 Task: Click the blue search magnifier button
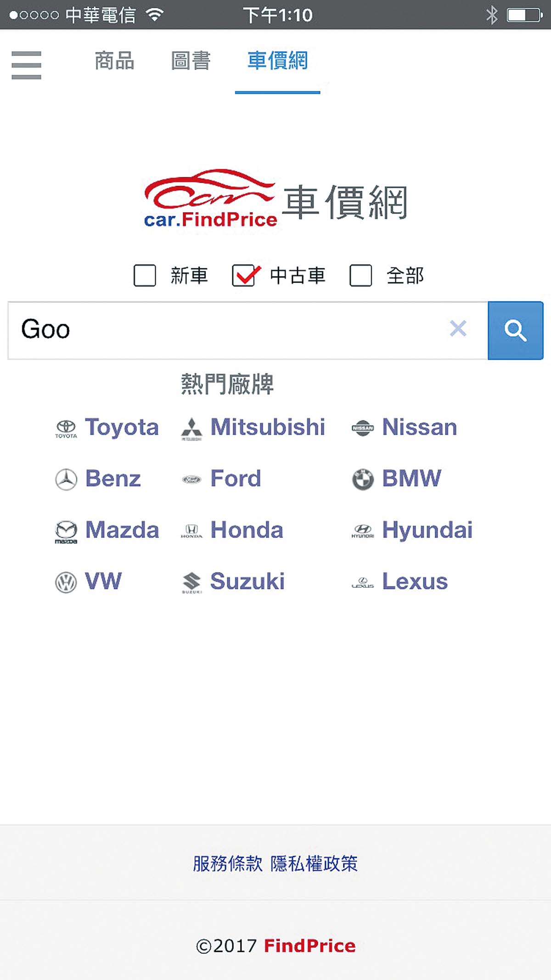pyautogui.click(x=515, y=330)
